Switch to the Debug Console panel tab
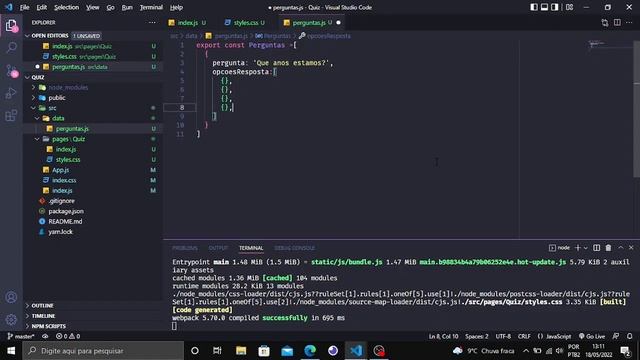The height and width of the screenshot is (360, 640). point(294,248)
